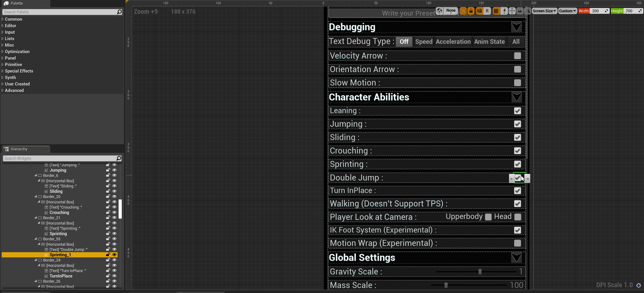Switch to the Hierarchy tab
Screen dimensions: 644x293
pyautogui.click(x=19, y=149)
